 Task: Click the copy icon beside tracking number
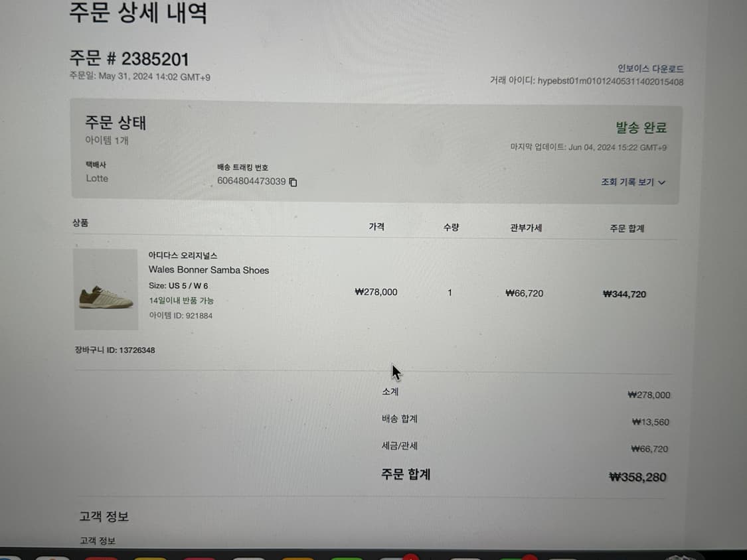(293, 182)
